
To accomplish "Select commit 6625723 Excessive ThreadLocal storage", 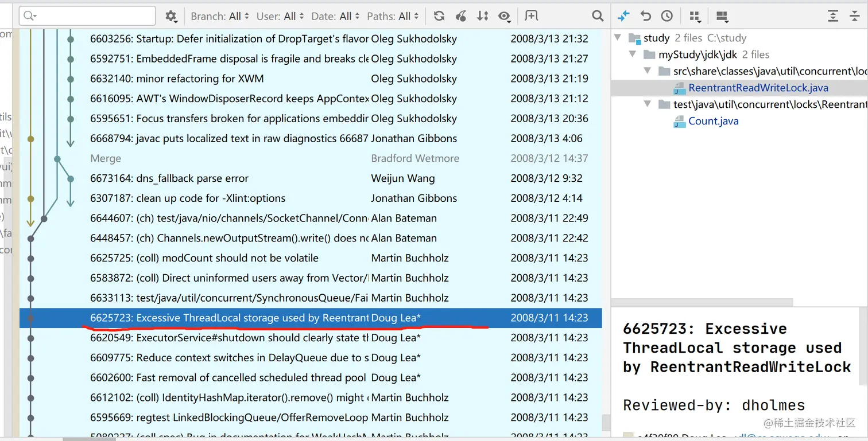I will pyautogui.click(x=311, y=318).
